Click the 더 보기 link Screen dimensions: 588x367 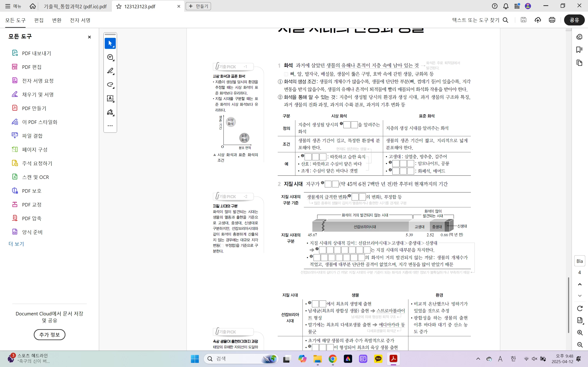click(16, 244)
